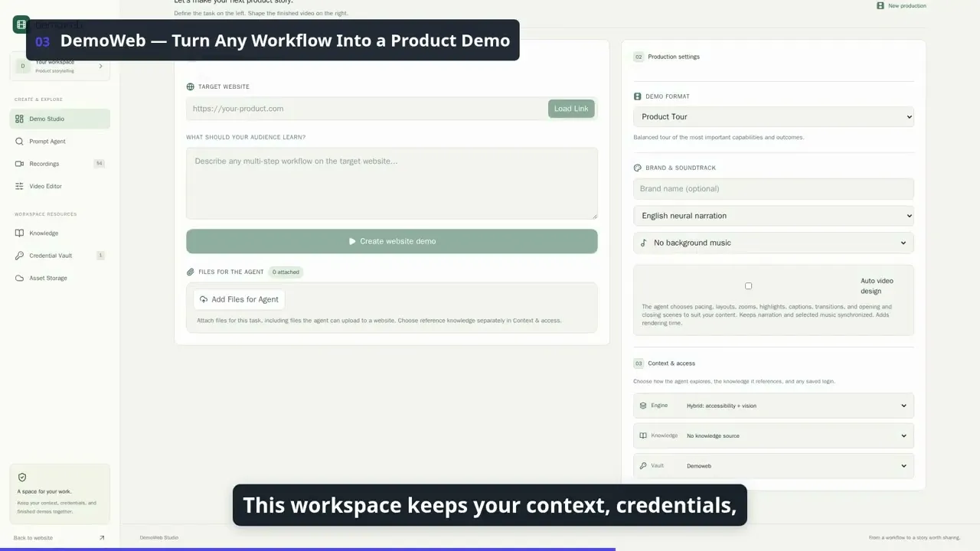This screenshot has height=551, width=980.
Task: Click Add Files for Agent button
Action: click(239, 299)
